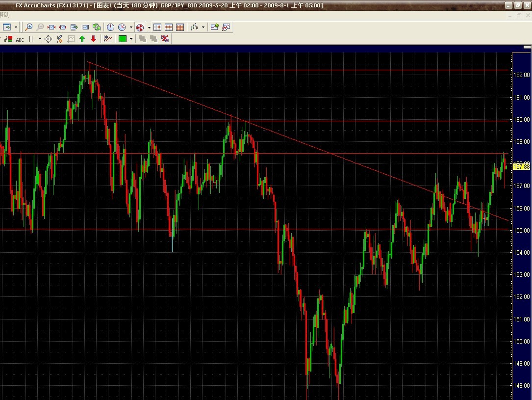
Task: Click the window arrow icon at toolbar start
Action: click(x=7, y=27)
